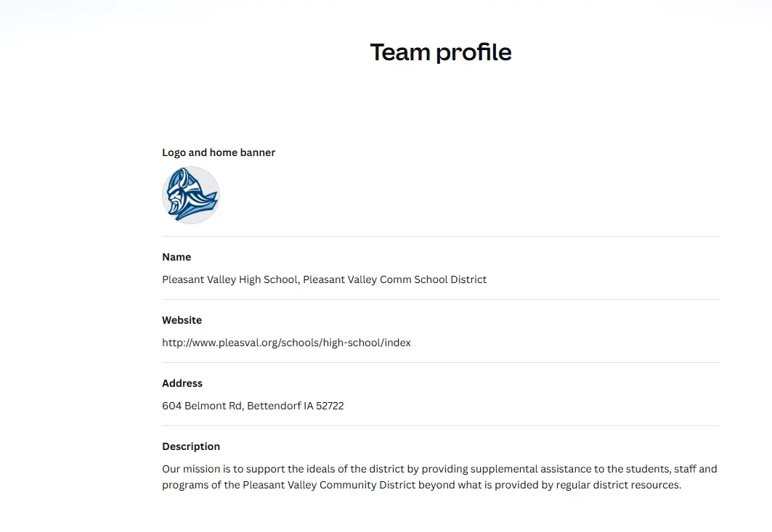Click the word 'profile' in the heading
The height and width of the screenshot is (532, 772).
(474, 53)
